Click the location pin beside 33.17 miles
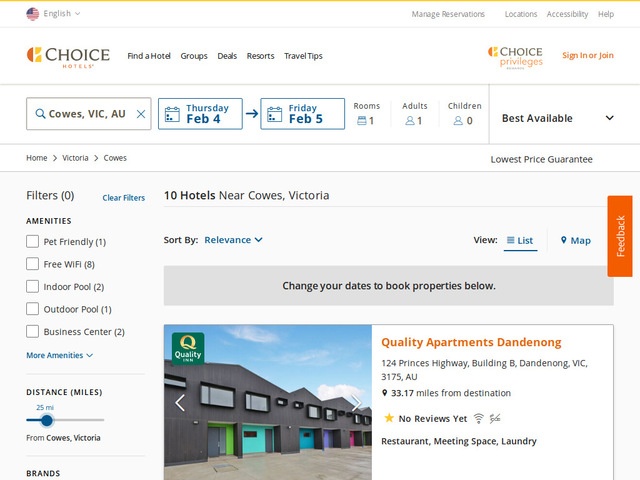Screen dimensions: 640x480 pyautogui.click(x=384, y=393)
